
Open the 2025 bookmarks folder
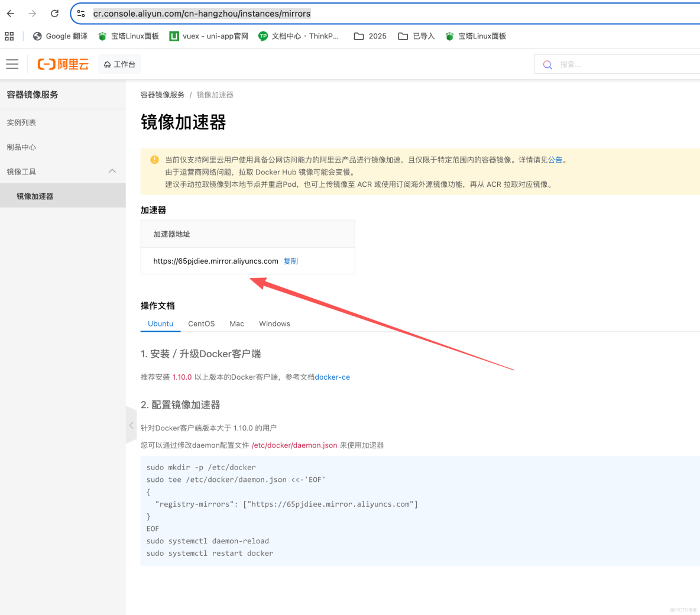tap(370, 36)
